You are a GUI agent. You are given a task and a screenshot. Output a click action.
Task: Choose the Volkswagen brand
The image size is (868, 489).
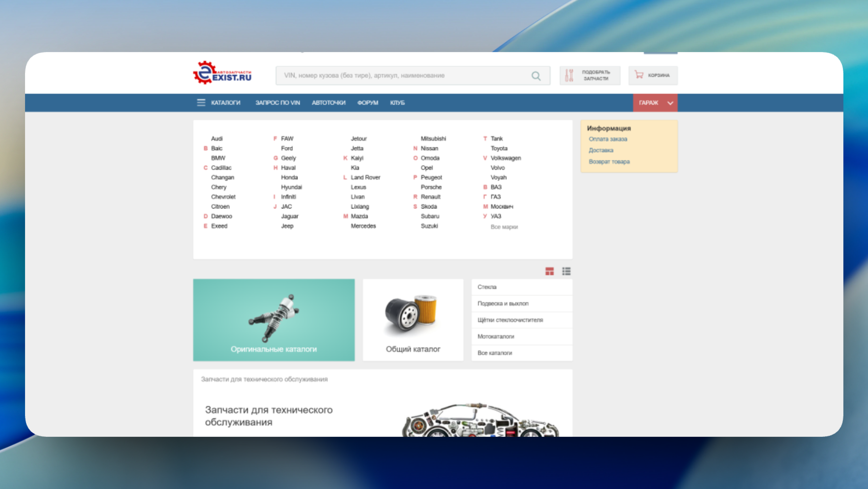[x=506, y=158]
